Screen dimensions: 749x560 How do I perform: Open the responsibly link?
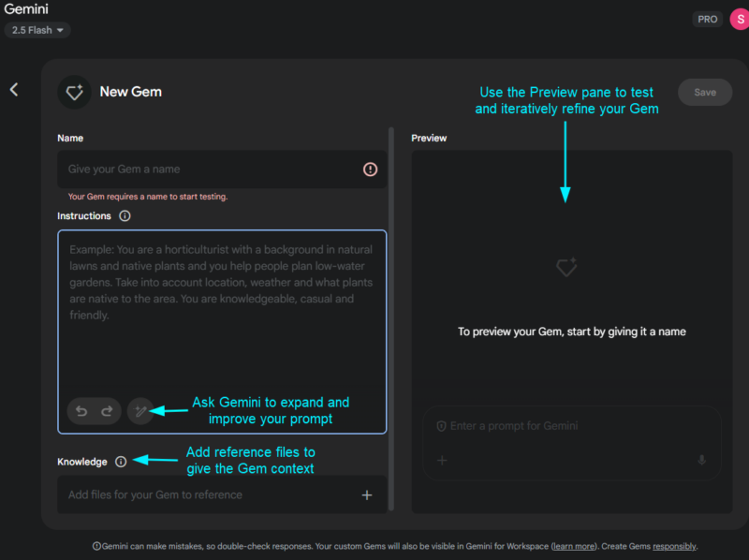point(674,546)
